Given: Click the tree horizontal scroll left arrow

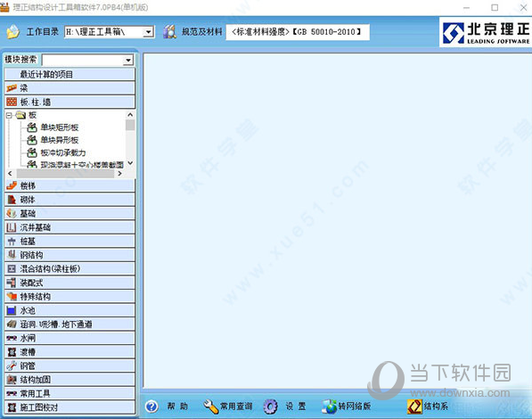Looking at the screenshot, I should click(x=10, y=174).
